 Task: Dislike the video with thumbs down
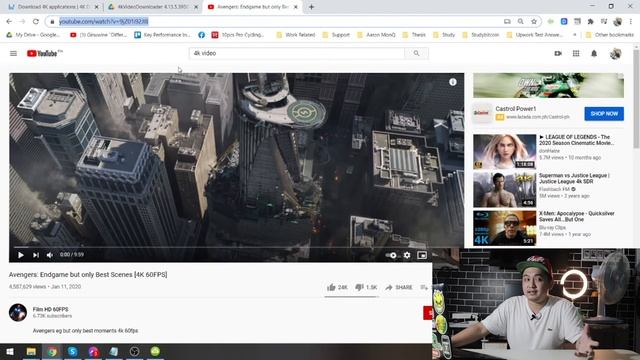(x=366, y=287)
